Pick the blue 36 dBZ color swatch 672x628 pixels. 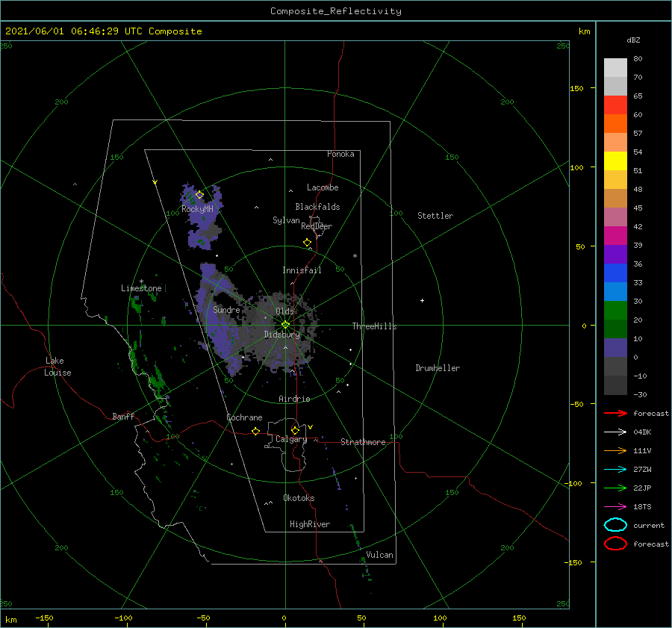tap(615, 273)
